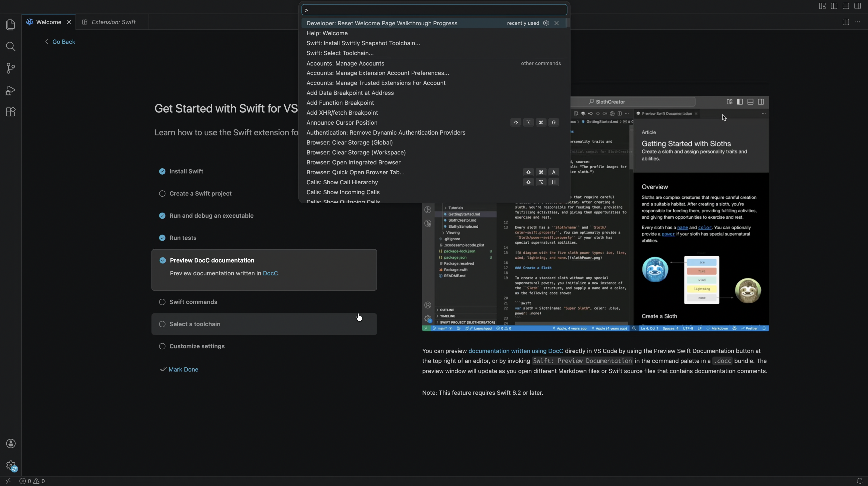Expand the Run tests walkthrough step

[264, 238]
